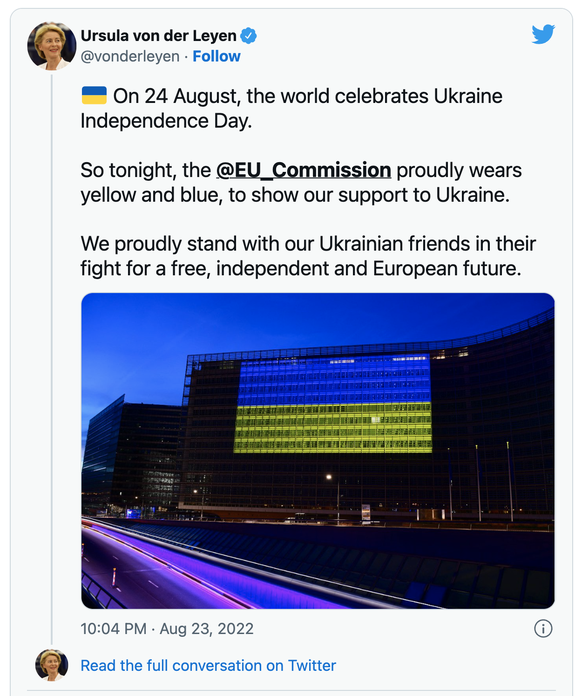The image size is (582, 696).
Task: Follow the vonderleyen account
Action: tap(216, 56)
